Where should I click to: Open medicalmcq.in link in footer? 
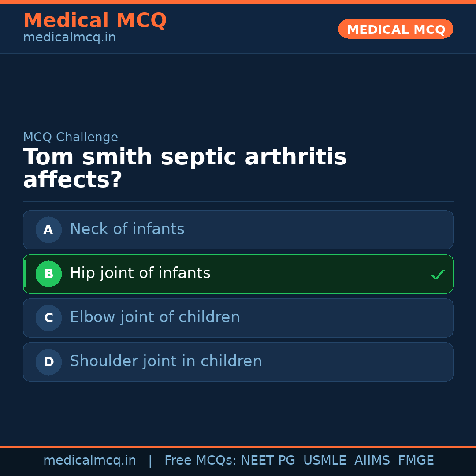click(89, 461)
